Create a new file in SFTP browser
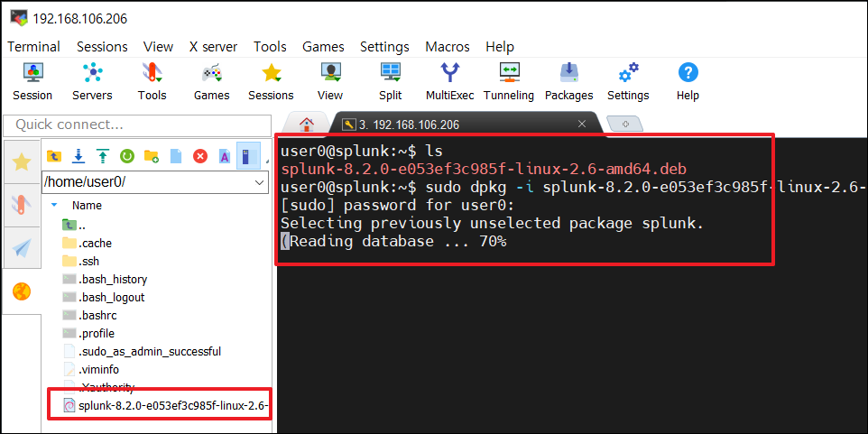 [176, 157]
